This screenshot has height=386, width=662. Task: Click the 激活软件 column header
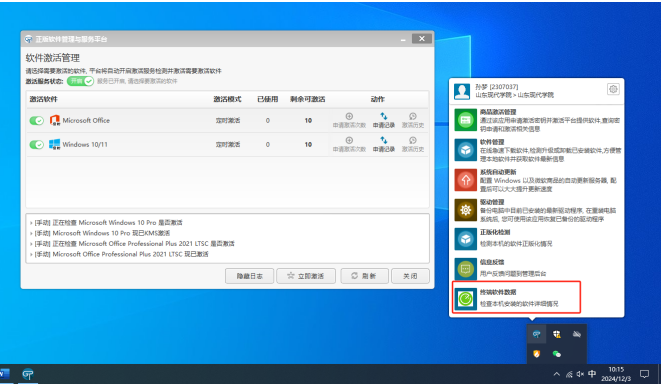(x=43, y=99)
